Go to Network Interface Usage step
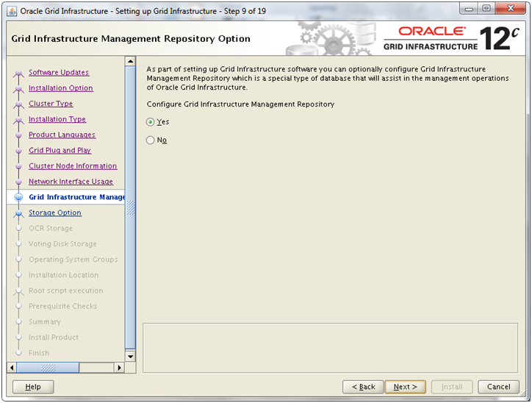Image resolution: width=532 pixels, height=403 pixels. coord(71,182)
